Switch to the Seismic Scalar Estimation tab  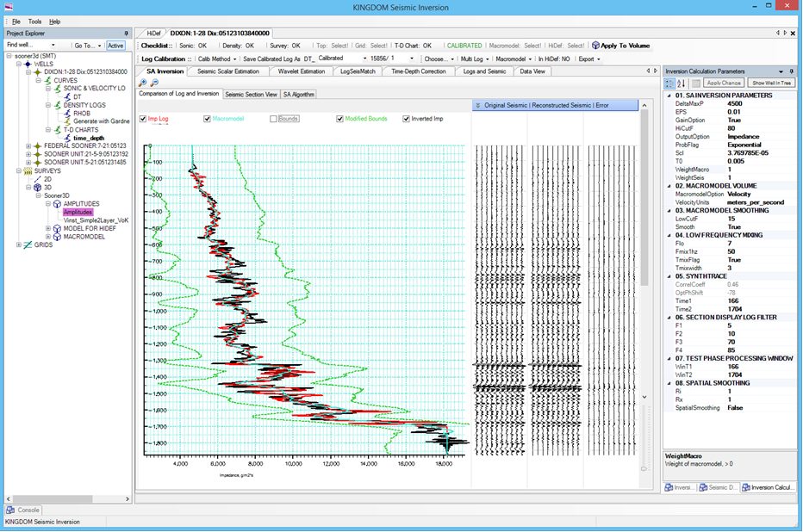[228, 71]
